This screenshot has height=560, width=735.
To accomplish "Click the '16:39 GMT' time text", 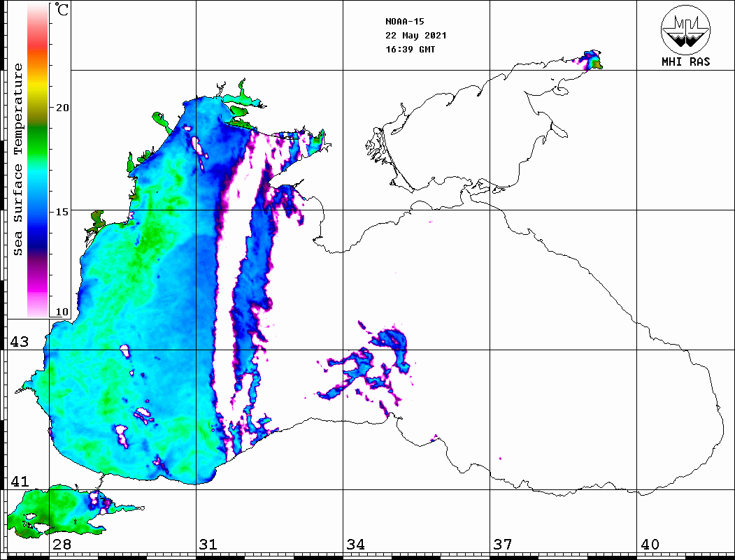I will coord(410,50).
